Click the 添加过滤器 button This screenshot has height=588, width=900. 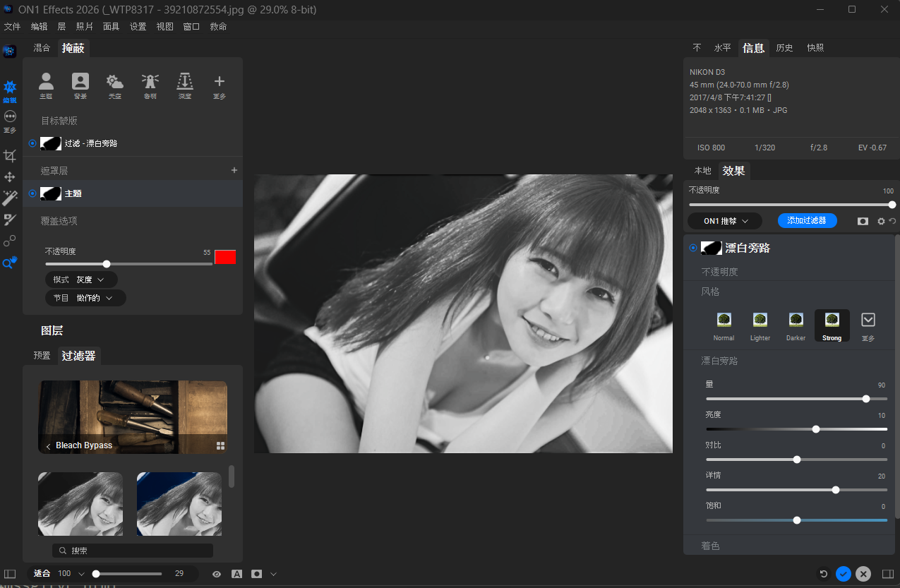807,221
